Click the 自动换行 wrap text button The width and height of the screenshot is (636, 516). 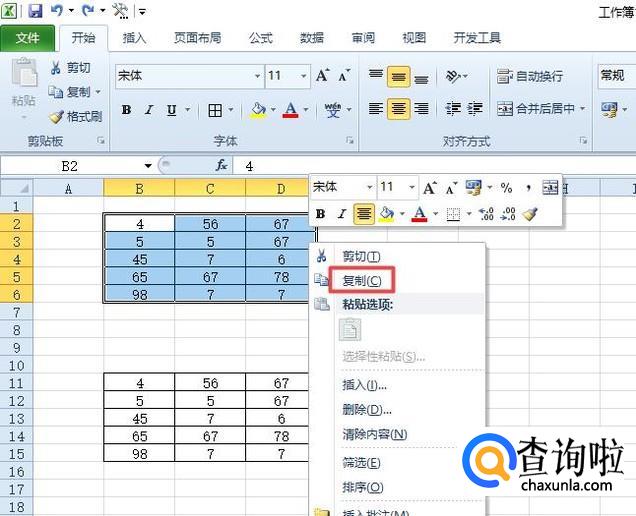click(x=529, y=76)
